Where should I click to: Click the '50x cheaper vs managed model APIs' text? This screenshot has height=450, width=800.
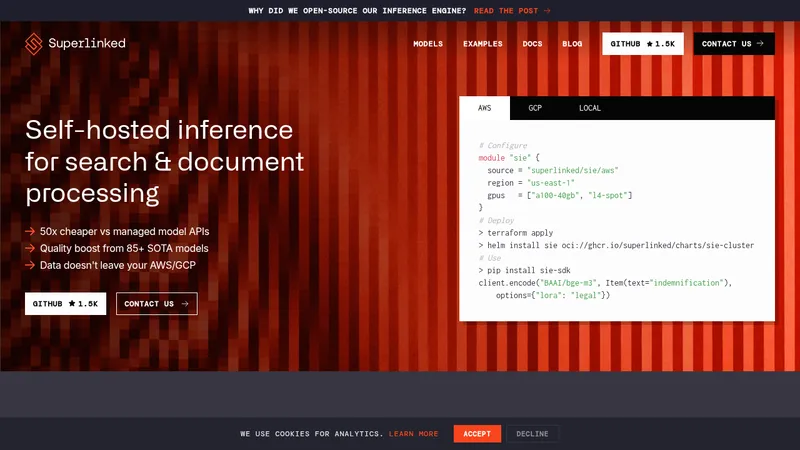pyautogui.click(x=124, y=232)
